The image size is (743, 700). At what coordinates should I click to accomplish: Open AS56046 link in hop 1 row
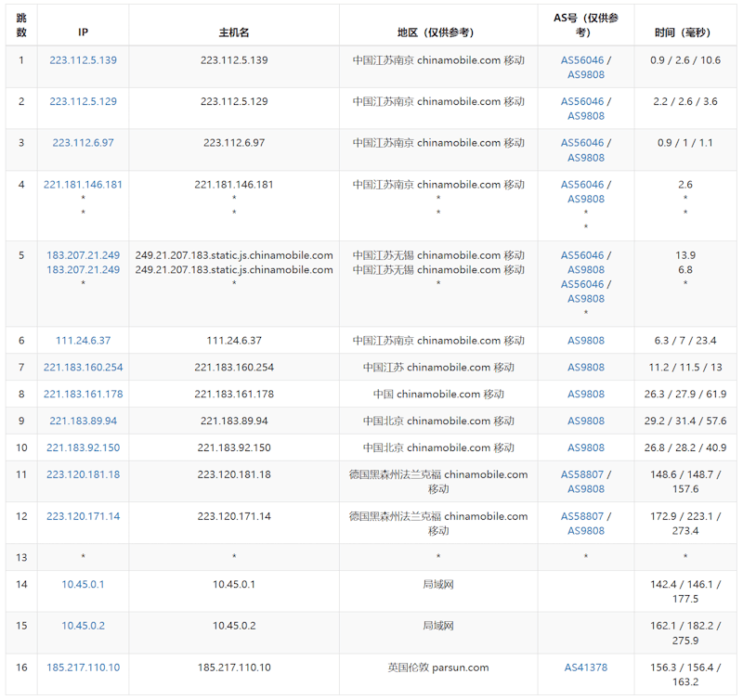(x=582, y=60)
